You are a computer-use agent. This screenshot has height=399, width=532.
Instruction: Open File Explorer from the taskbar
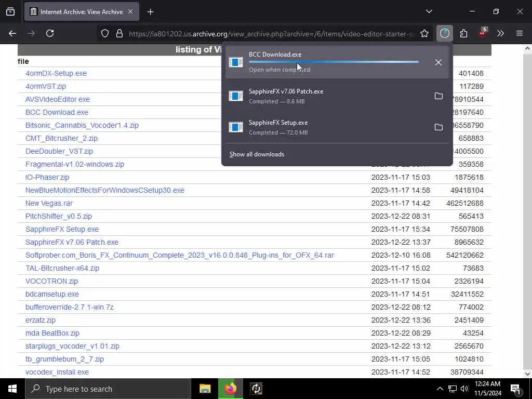click(205, 389)
